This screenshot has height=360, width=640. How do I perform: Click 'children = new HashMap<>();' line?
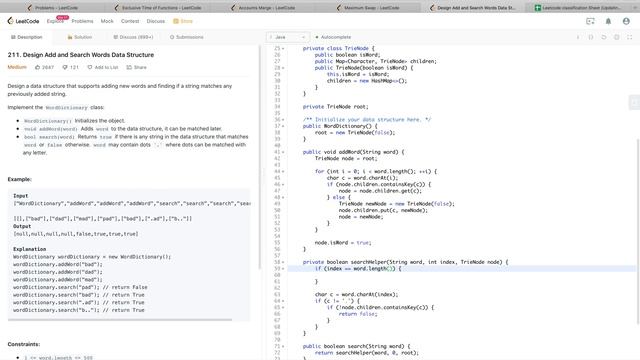coord(367,81)
